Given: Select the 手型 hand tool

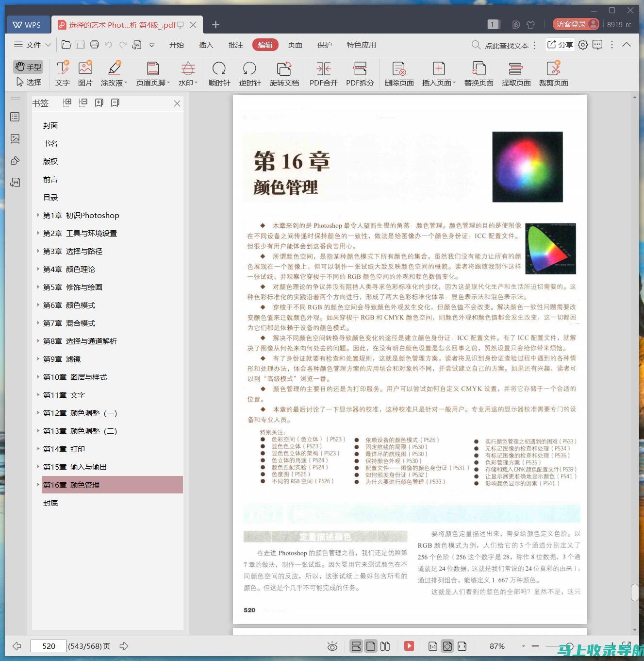Looking at the screenshot, I should click(28, 67).
